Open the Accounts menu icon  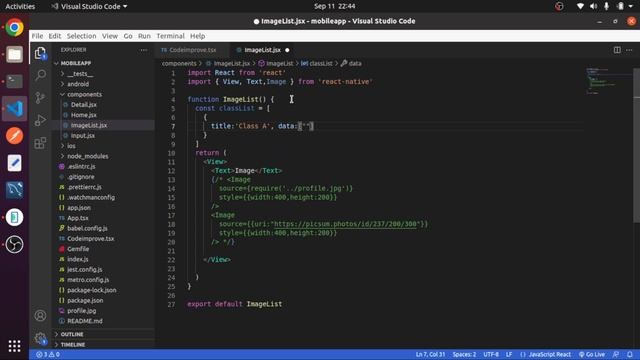[x=40, y=316]
